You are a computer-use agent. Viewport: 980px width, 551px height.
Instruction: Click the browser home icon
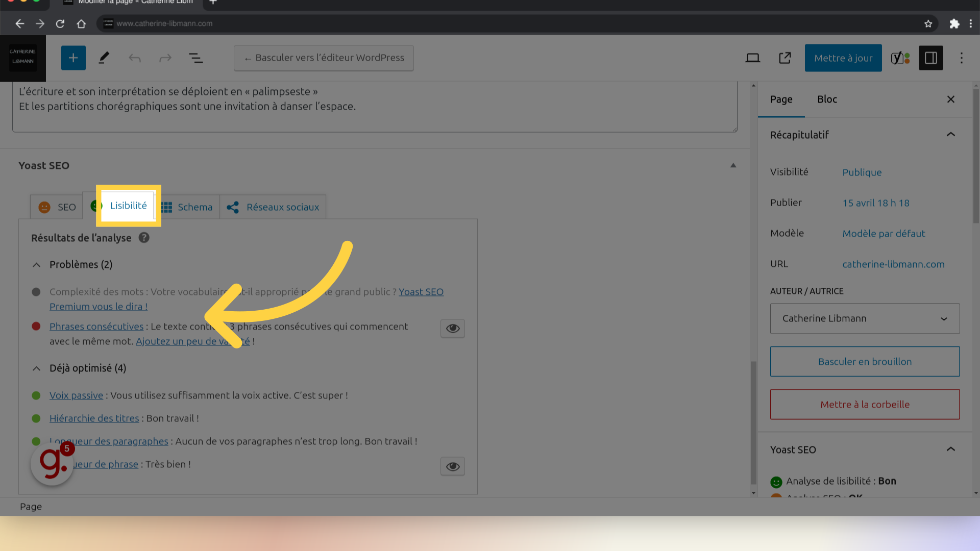[x=81, y=23]
